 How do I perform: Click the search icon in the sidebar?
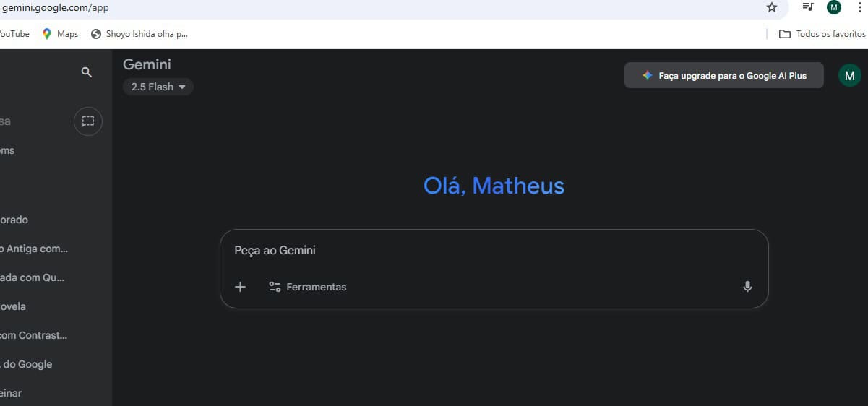coord(87,72)
